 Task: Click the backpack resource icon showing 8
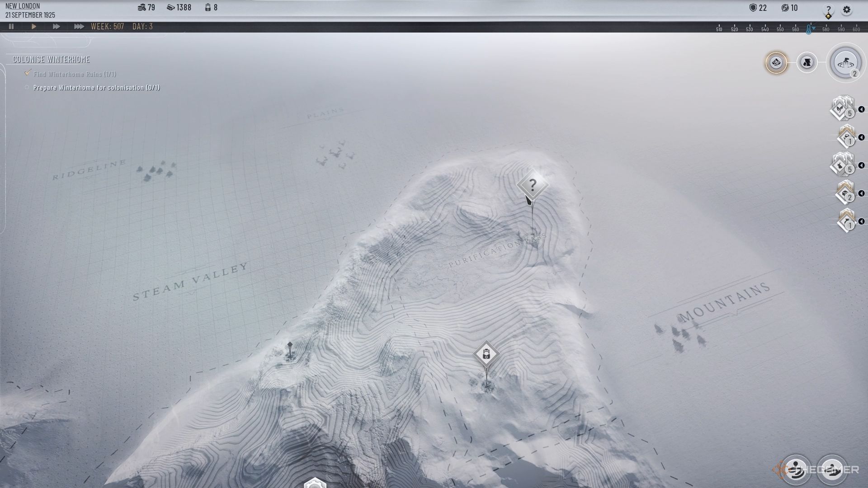[x=208, y=8]
